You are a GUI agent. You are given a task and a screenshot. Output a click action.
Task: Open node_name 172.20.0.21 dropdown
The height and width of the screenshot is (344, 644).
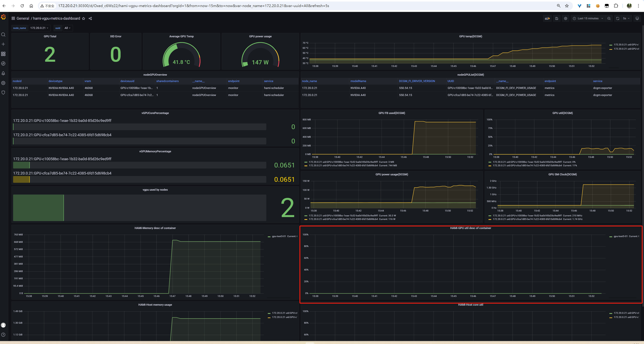(x=39, y=28)
